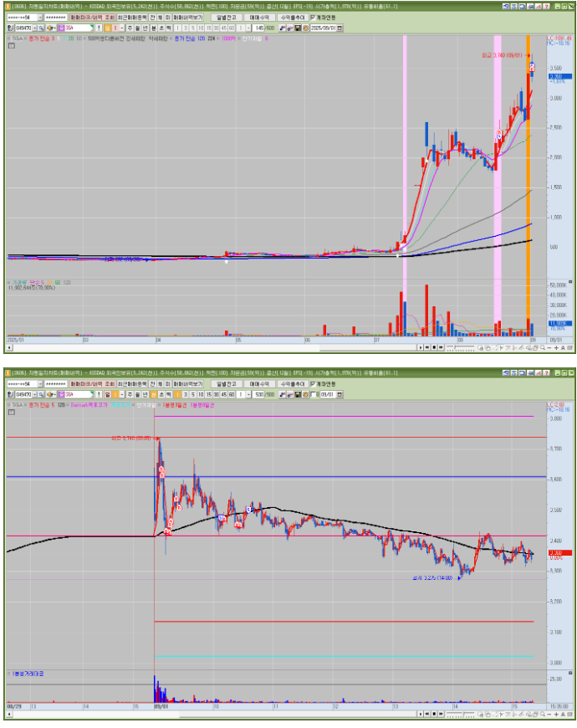Click password field in top window
Screen dimensions: 577x728
pyautogui.click(x=56, y=18)
